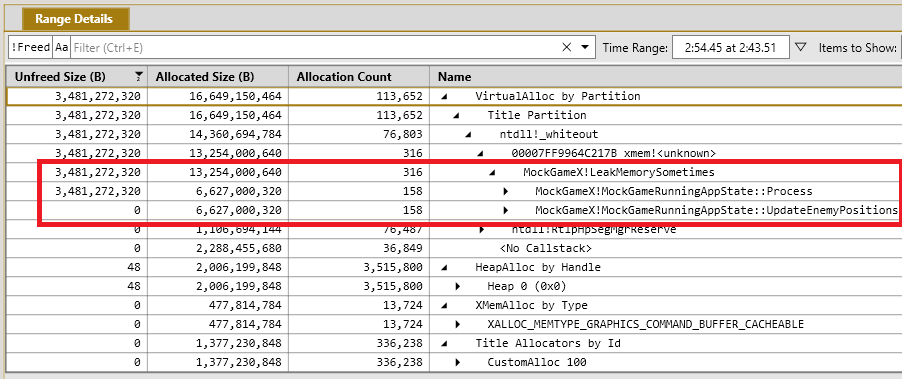Screen dimensions: 902x379
Task: Collapse 00007FF9964C217B xmem!<unknown> node
Action: point(480,154)
